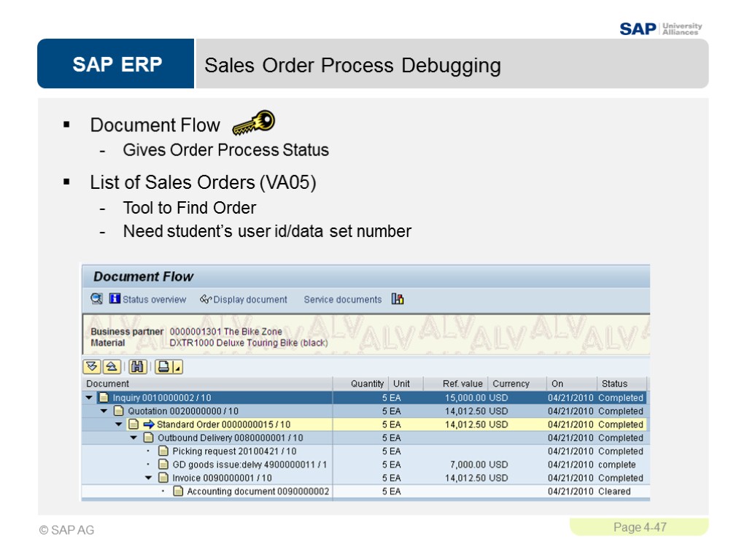Select the Status overview icon
This screenshot has height=560, width=747.
click(142, 299)
